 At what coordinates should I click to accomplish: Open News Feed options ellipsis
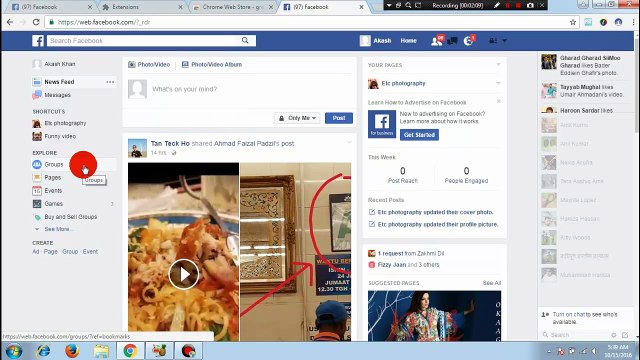point(110,82)
